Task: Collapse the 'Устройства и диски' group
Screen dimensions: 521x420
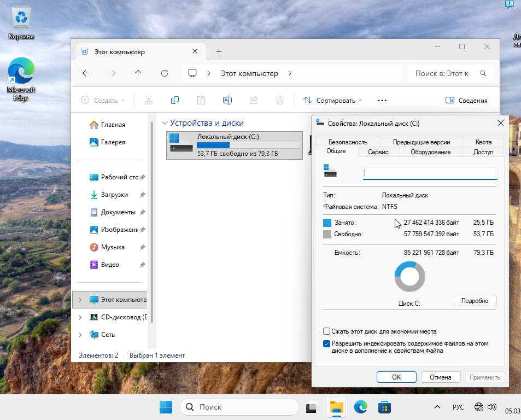Action: (x=164, y=124)
